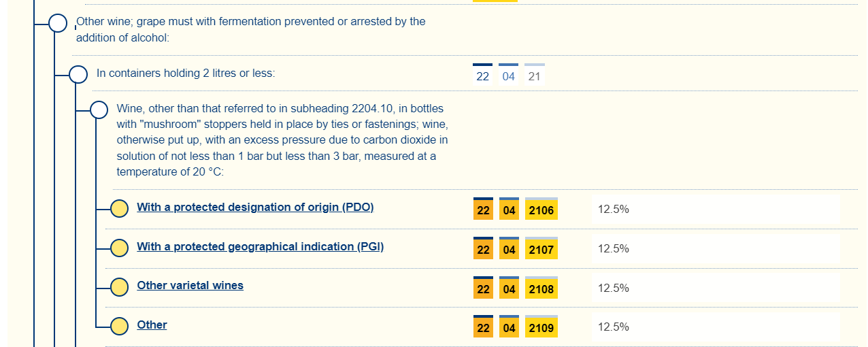Click commodity code segment 2108
Image resolution: width=868 pixels, height=347 pixels.
[x=541, y=290]
